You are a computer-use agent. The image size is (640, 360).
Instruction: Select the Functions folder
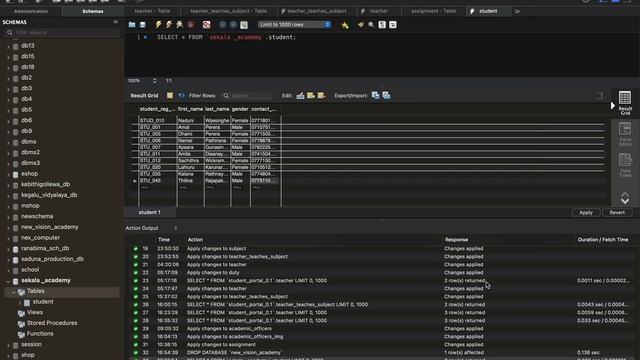[x=40, y=334]
